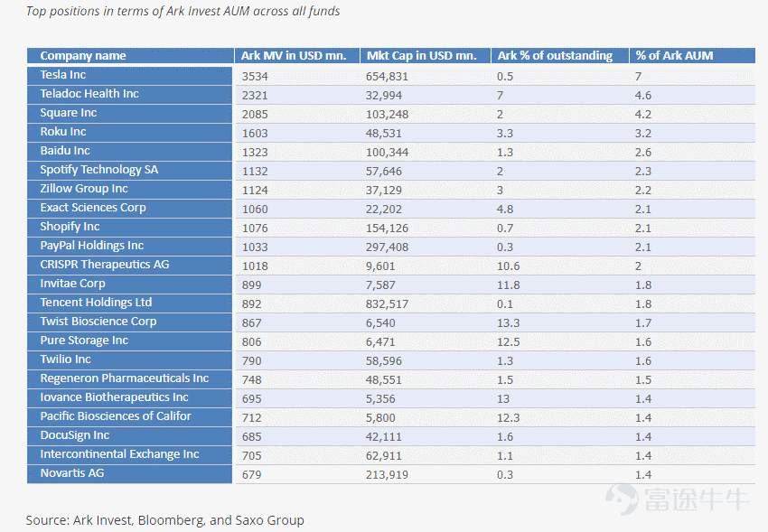Click Zillow's Ark MV value 1124
Viewport: 768px width, 532px height.
[x=255, y=191]
